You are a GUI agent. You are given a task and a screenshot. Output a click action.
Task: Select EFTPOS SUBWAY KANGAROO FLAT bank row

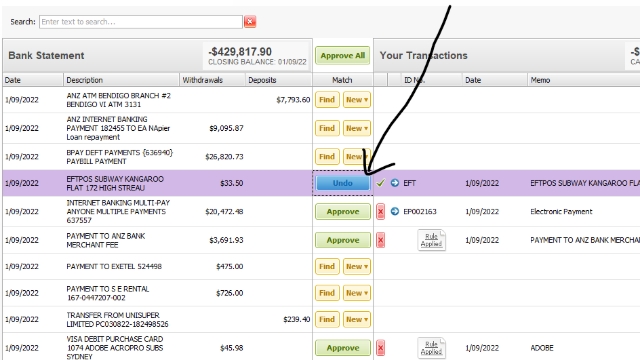157,183
